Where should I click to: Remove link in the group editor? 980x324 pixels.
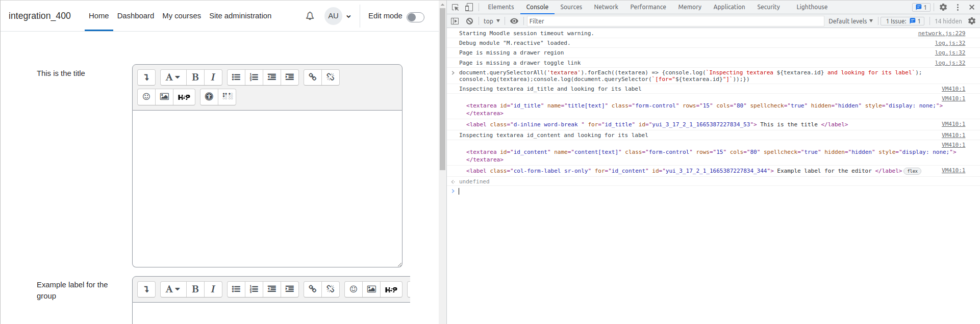point(331,289)
